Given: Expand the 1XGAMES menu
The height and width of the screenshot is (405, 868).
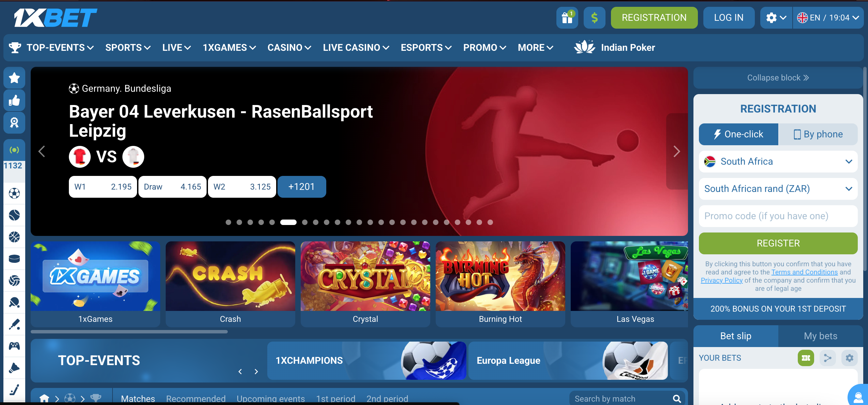Looking at the screenshot, I should point(229,48).
